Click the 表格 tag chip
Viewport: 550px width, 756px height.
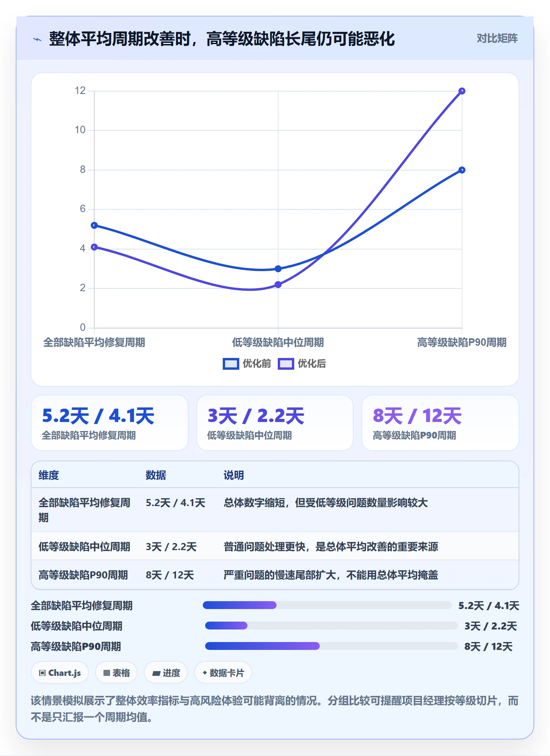pos(116,673)
